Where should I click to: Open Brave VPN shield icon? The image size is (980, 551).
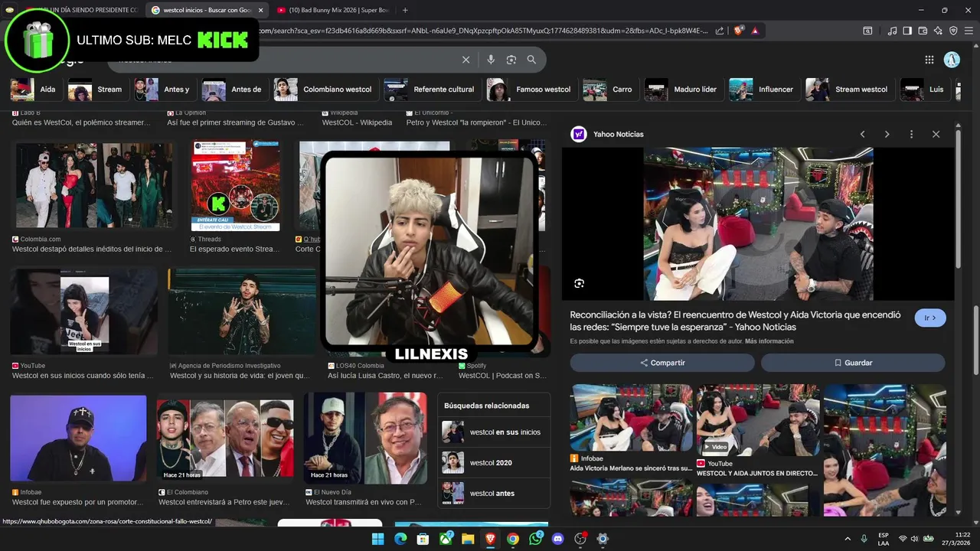click(x=953, y=31)
